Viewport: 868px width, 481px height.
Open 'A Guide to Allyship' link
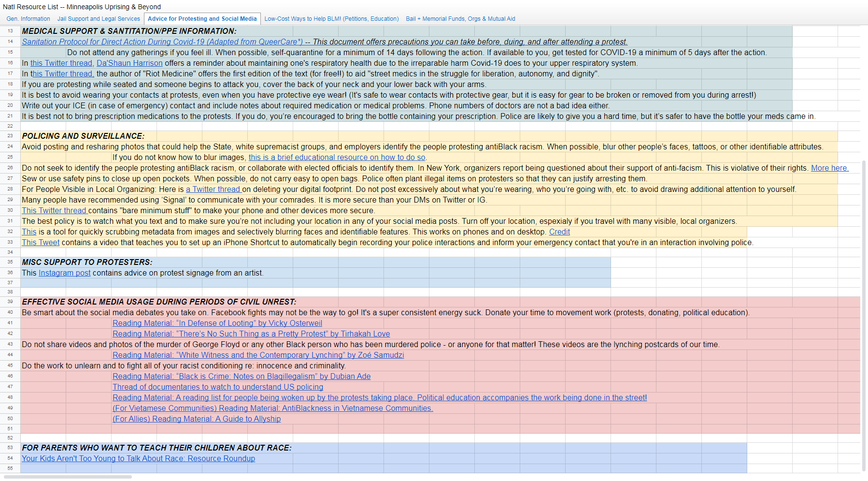(197, 419)
